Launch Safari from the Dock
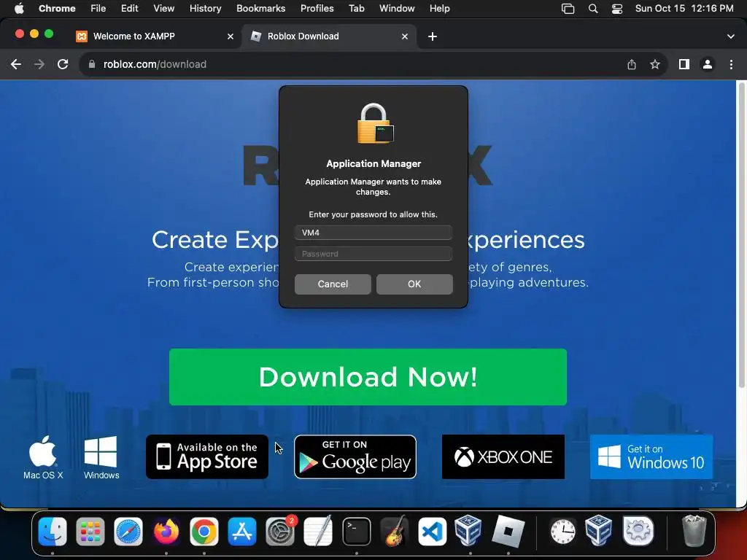Image resolution: width=747 pixels, height=560 pixels. (x=128, y=532)
